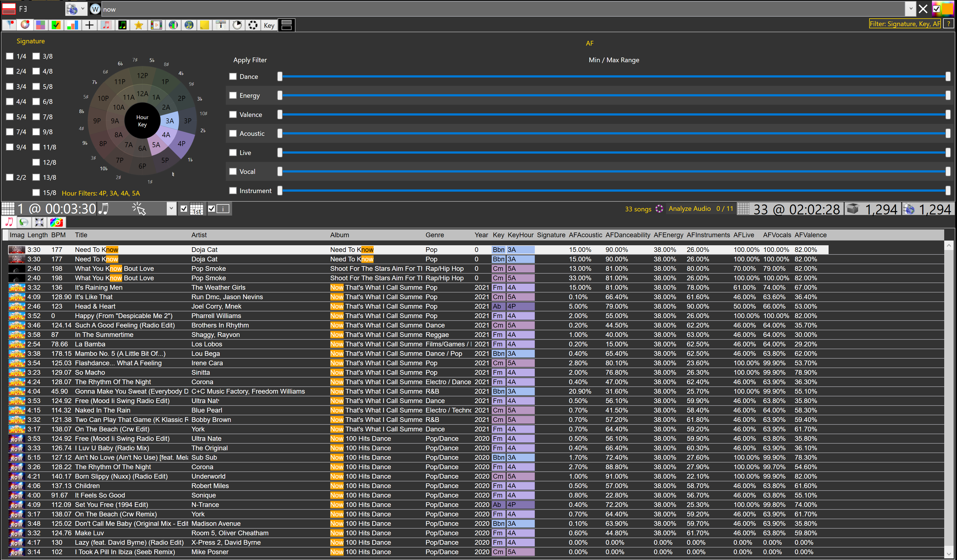Enable the Energy filter checkbox

[233, 95]
